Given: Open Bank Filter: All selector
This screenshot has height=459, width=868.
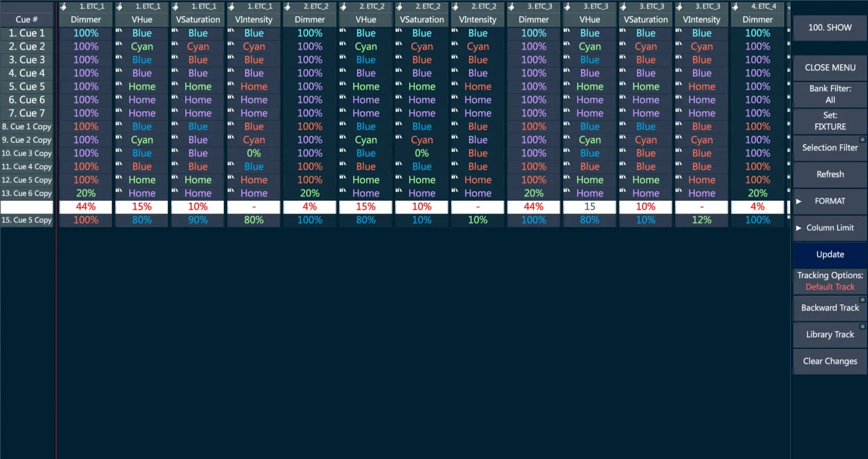Looking at the screenshot, I should point(830,94).
